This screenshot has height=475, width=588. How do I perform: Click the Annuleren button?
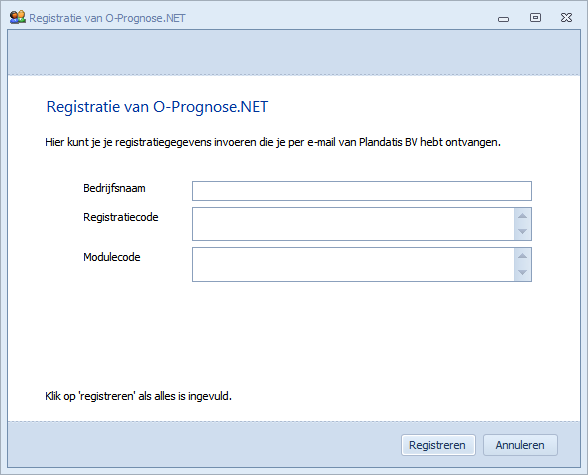click(520, 445)
